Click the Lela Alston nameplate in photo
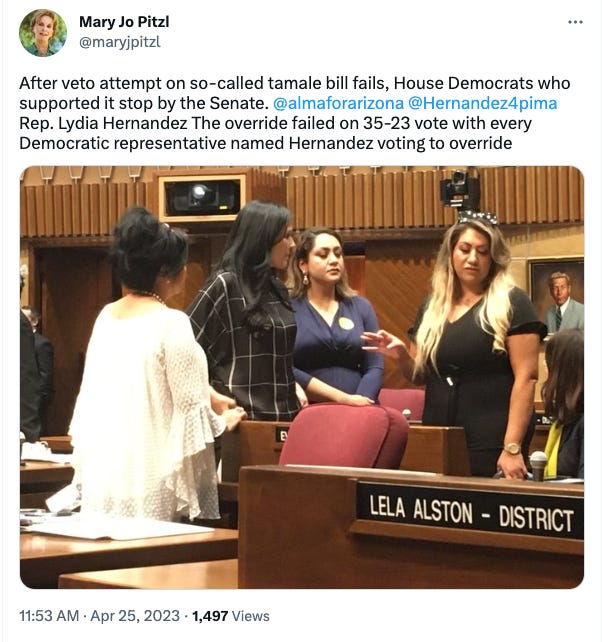Screen dimensions: 602x642 click(x=470, y=511)
